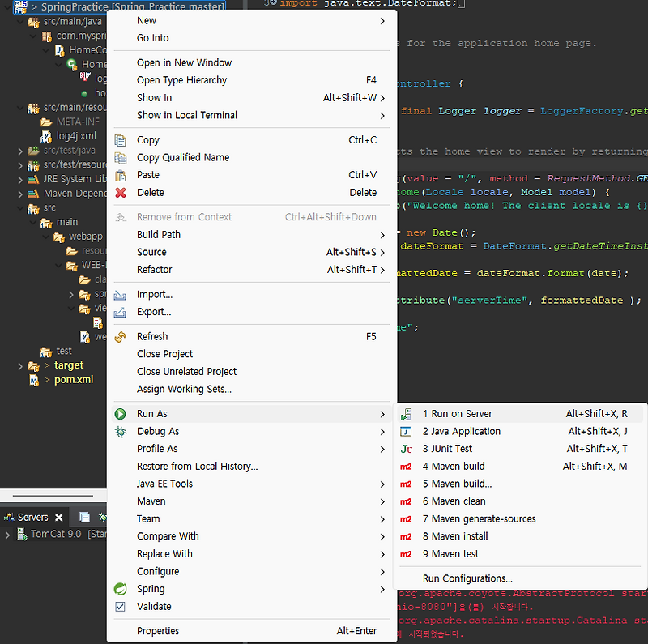Open the Replace With submenu

252,554
